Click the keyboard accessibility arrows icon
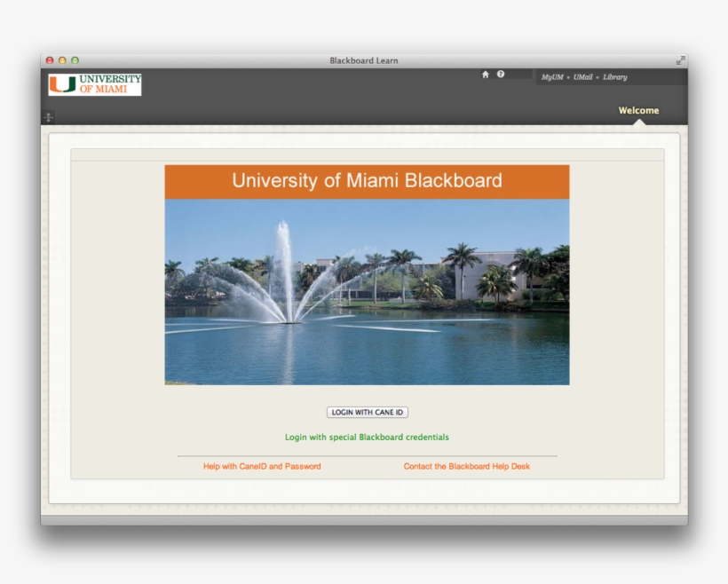The height and width of the screenshot is (584, 728). tap(48, 117)
